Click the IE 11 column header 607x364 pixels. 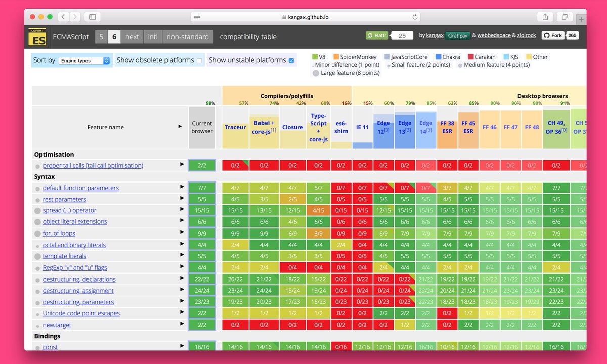pos(362,127)
